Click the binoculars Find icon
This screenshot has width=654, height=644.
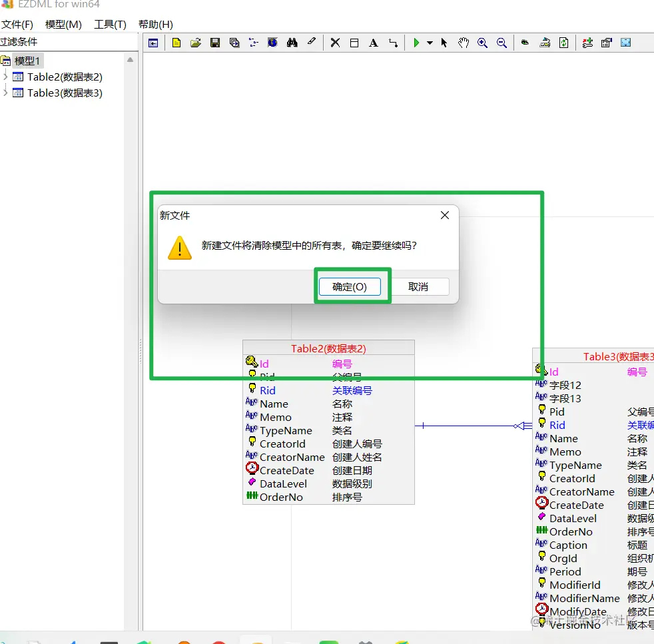click(x=292, y=43)
